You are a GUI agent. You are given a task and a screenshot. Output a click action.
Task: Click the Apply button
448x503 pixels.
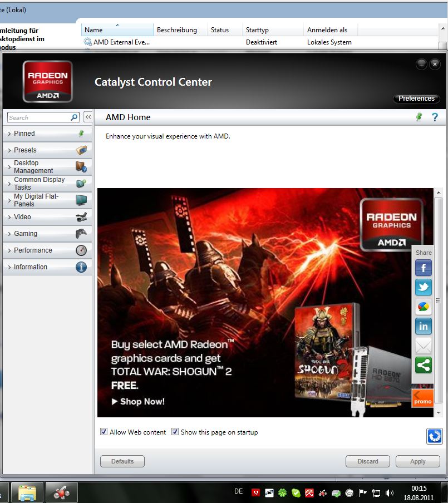(x=418, y=461)
